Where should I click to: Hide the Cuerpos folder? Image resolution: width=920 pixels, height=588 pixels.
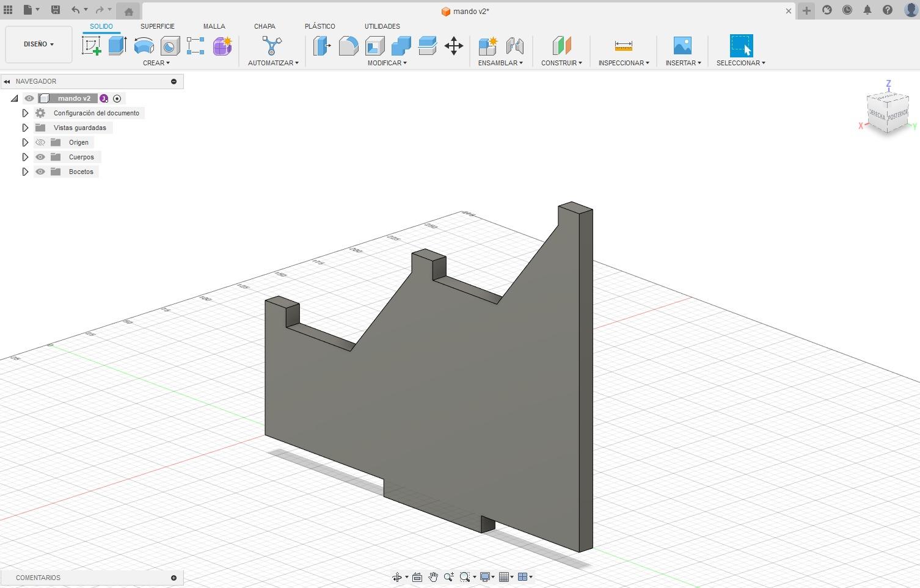pyautogui.click(x=40, y=157)
